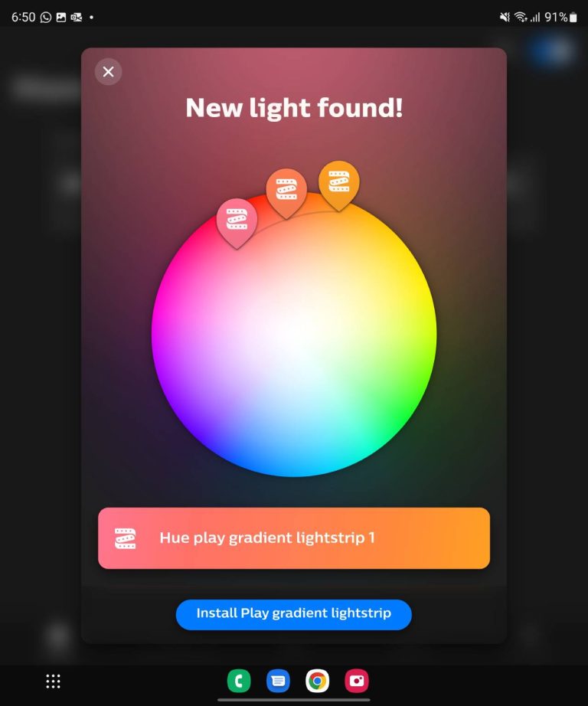Open the red Camera app
This screenshot has height=706, width=588.
point(357,681)
